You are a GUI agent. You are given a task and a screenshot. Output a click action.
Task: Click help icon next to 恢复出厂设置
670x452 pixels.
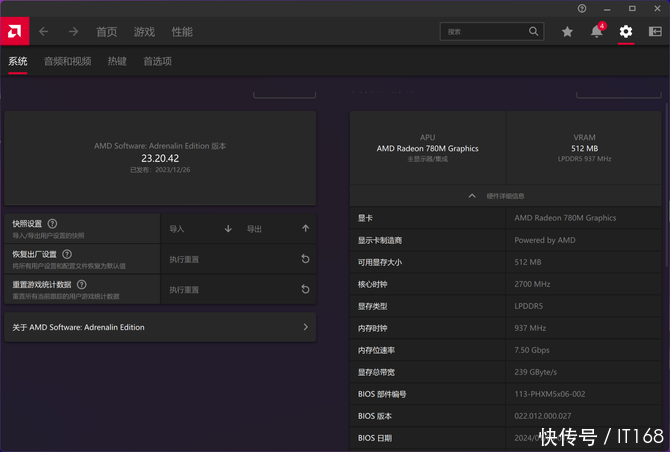point(67,255)
